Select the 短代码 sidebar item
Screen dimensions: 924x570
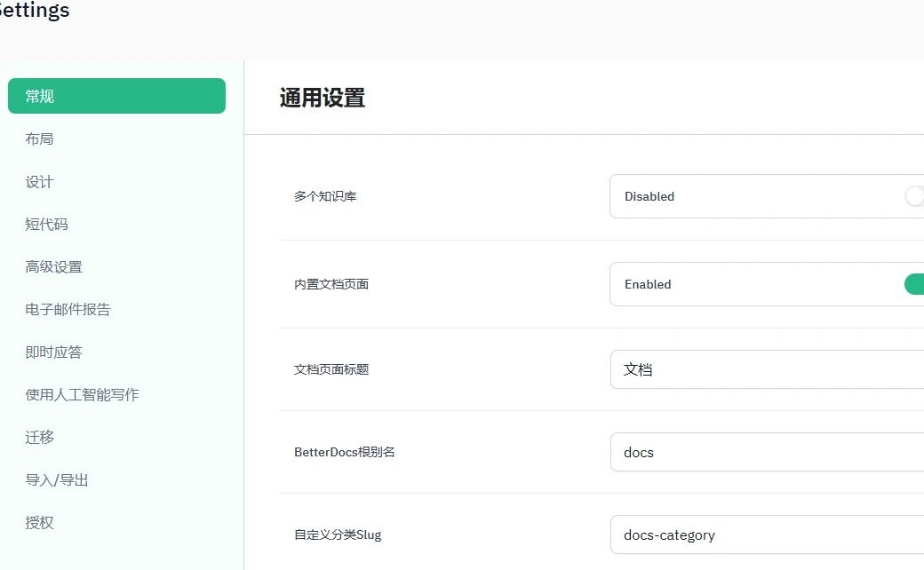tap(46, 224)
